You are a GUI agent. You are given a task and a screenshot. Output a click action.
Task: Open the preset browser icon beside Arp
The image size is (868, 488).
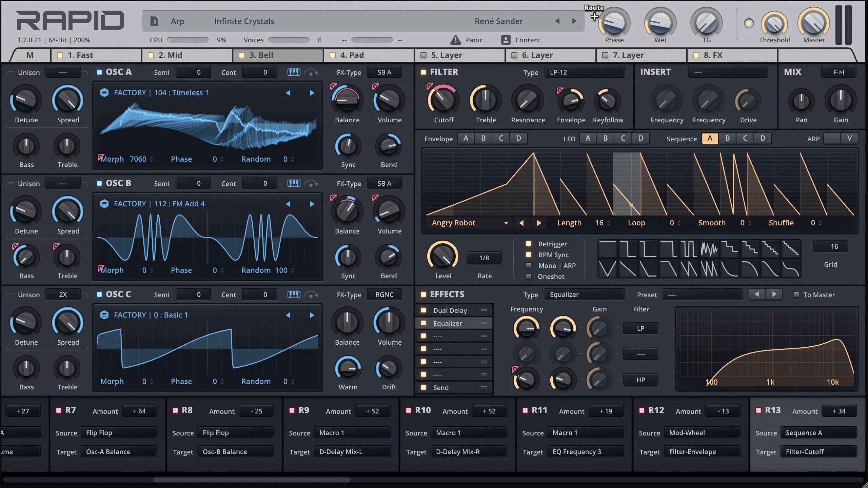point(154,21)
